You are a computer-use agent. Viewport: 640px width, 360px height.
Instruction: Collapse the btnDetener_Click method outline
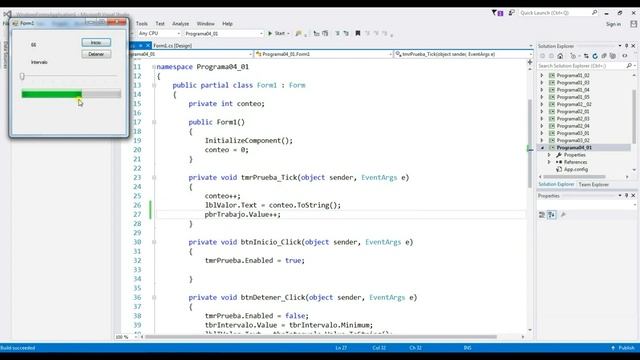click(x=154, y=298)
